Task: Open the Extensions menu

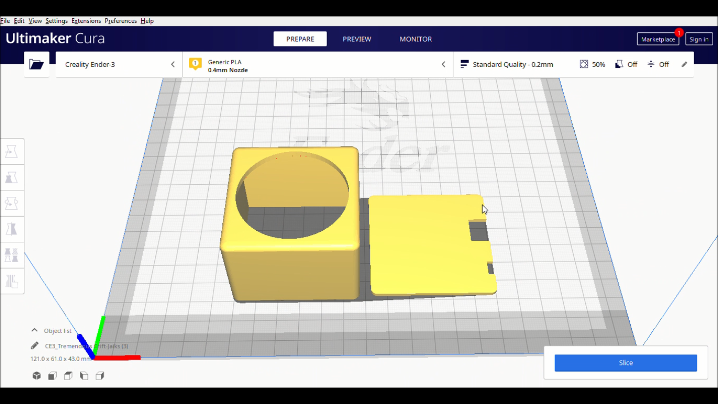Action: (x=86, y=21)
